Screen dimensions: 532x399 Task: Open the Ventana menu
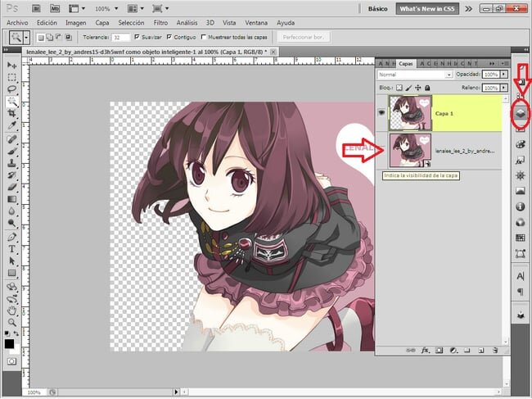tap(256, 23)
